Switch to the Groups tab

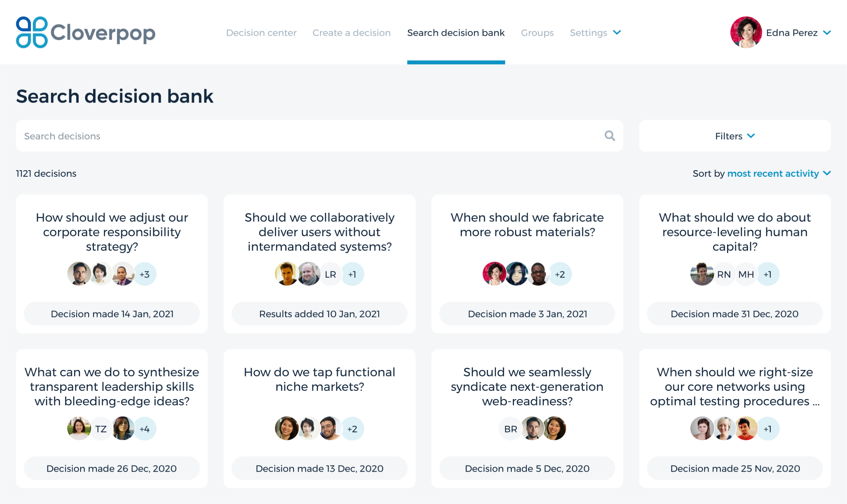coord(537,33)
